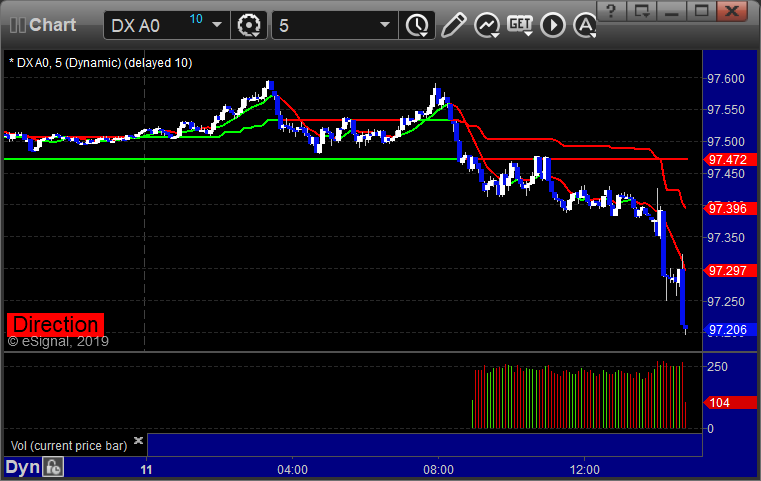
Task: Select the pencil drawing tools icon
Action: coord(453,25)
